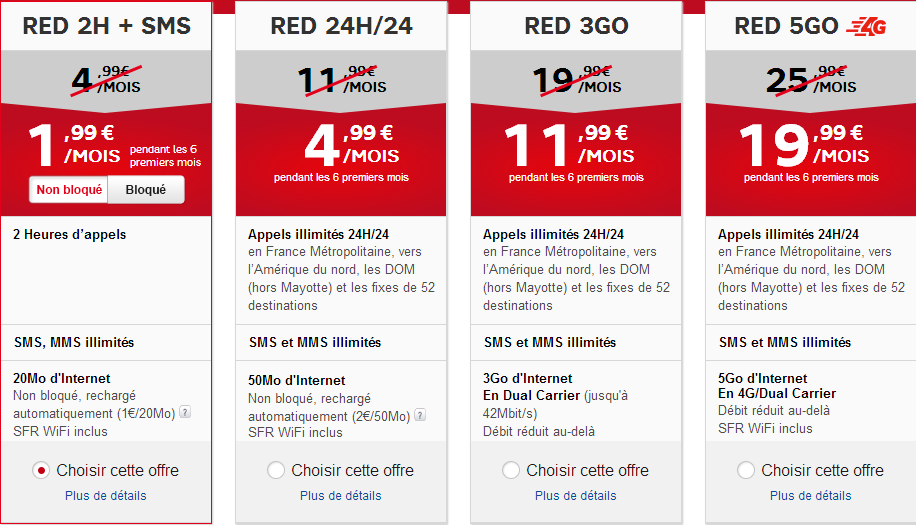Click the help icon beside 2€/50Mo recharge

(419, 416)
